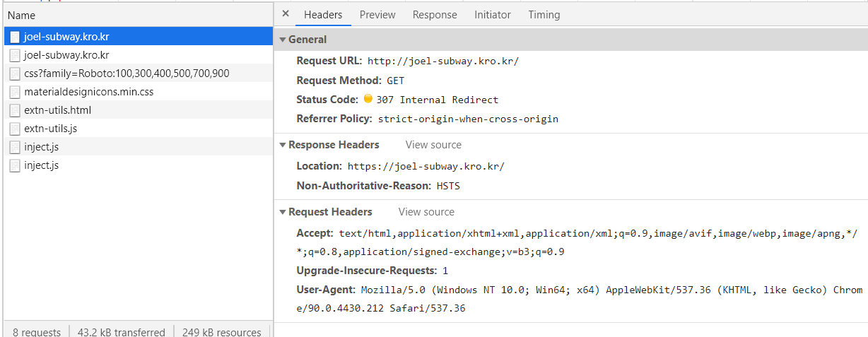Close the request details panel with X
The image size is (868, 337).
click(x=286, y=14)
